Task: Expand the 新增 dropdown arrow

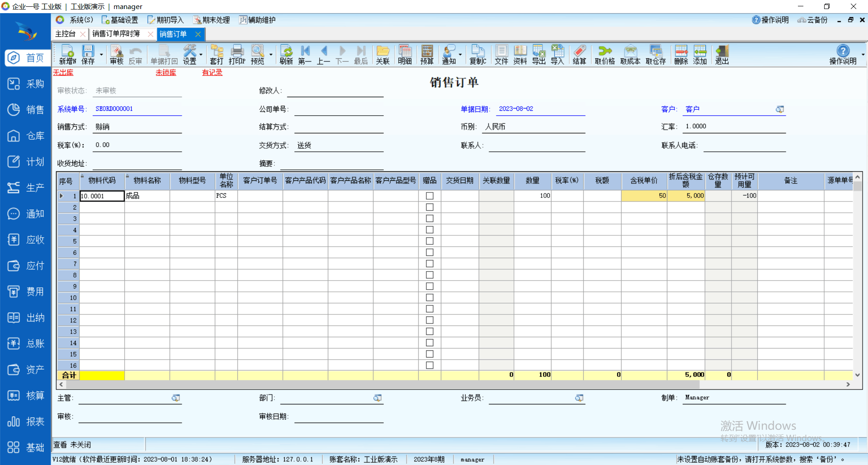Action: coord(101,55)
